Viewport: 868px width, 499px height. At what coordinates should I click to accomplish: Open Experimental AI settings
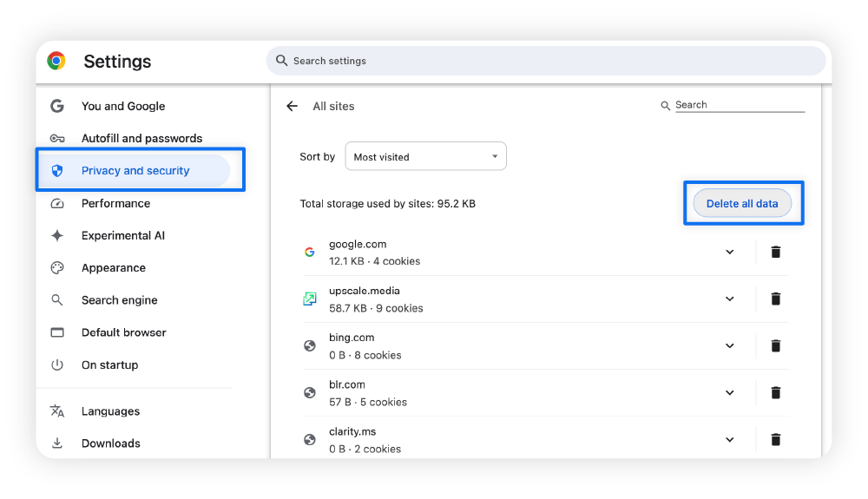tap(123, 236)
